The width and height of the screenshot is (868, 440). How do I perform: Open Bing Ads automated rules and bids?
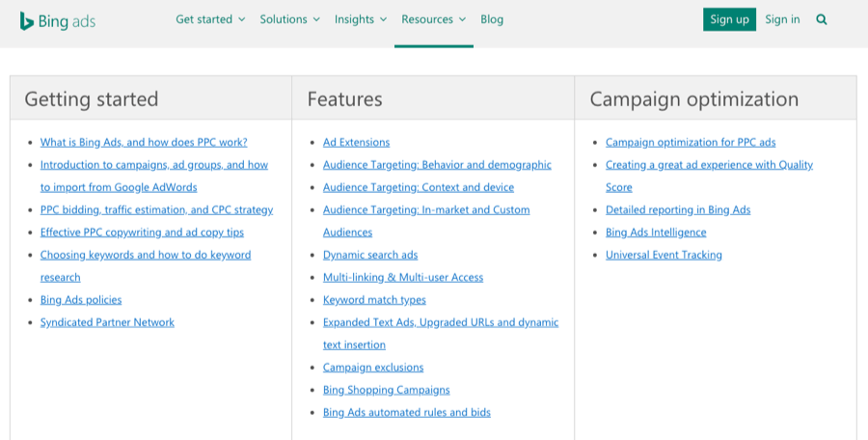[x=406, y=412]
